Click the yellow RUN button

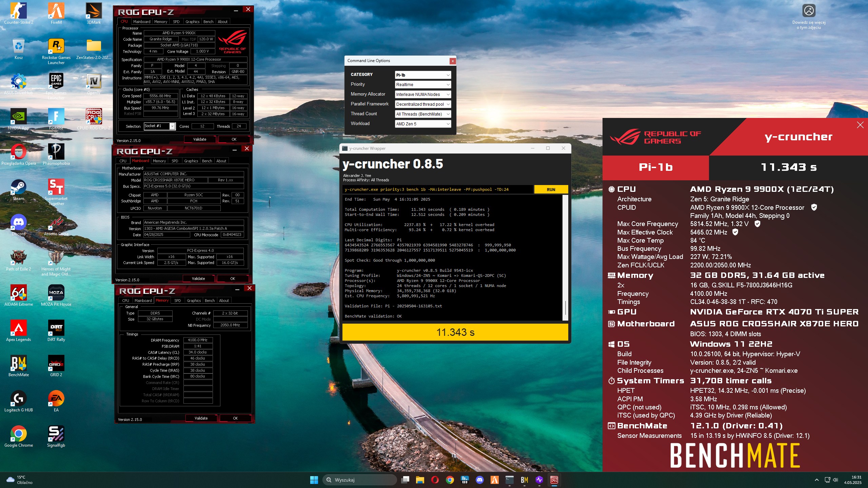[x=551, y=189]
